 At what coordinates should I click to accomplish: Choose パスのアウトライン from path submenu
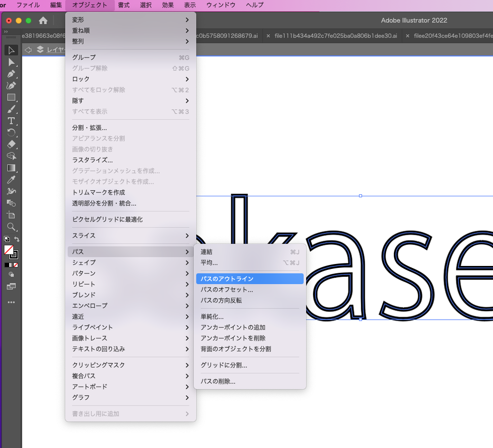(x=249, y=279)
